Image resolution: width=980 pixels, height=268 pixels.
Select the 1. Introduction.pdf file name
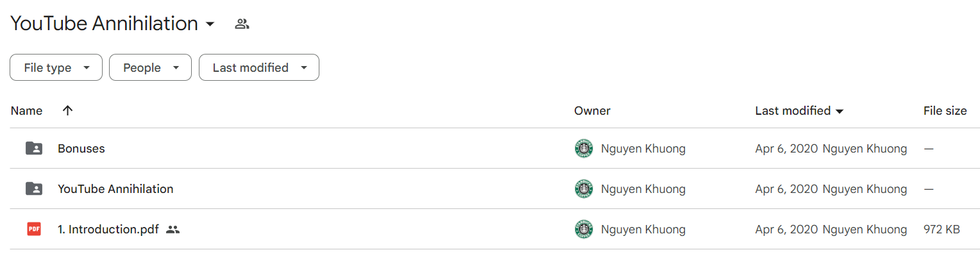click(108, 229)
